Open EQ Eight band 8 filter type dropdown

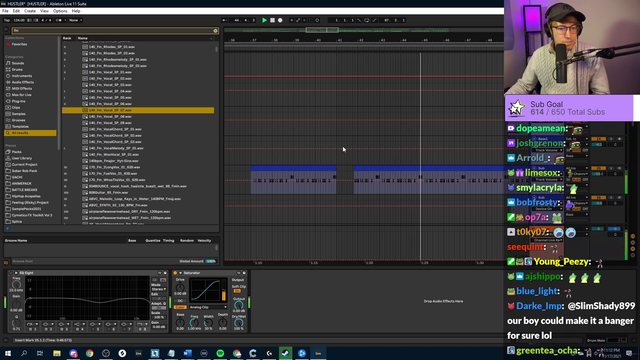pyautogui.click(x=142, y=324)
